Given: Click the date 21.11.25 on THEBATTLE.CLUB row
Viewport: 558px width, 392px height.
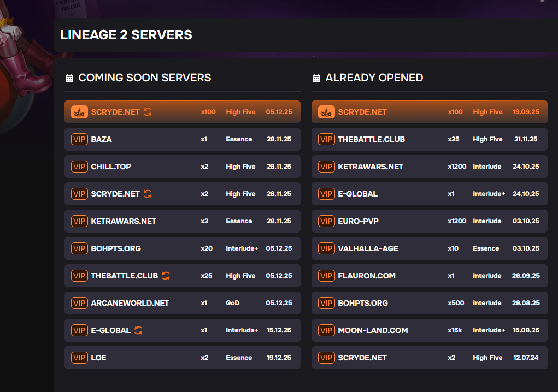Looking at the screenshot, I should [x=526, y=139].
